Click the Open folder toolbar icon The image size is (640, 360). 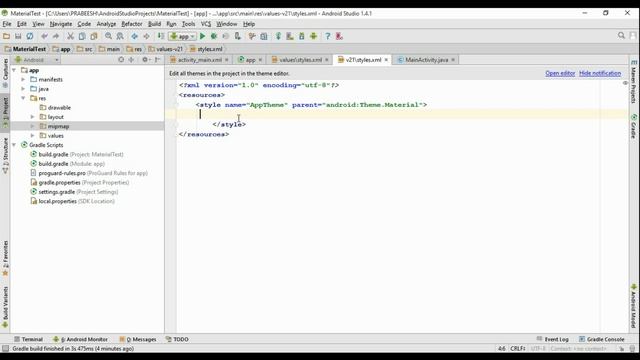click(x=6, y=36)
